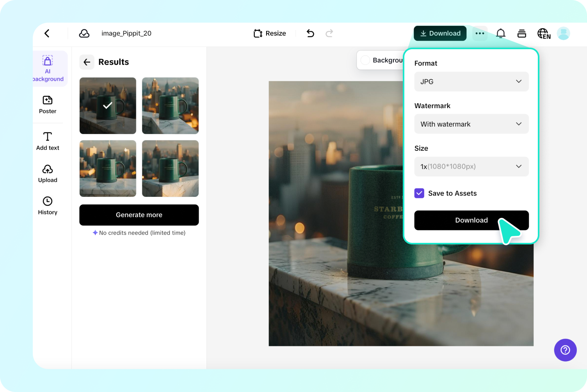This screenshot has height=392, width=587.
Task: Click the top bar Download button
Action: click(x=440, y=34)
